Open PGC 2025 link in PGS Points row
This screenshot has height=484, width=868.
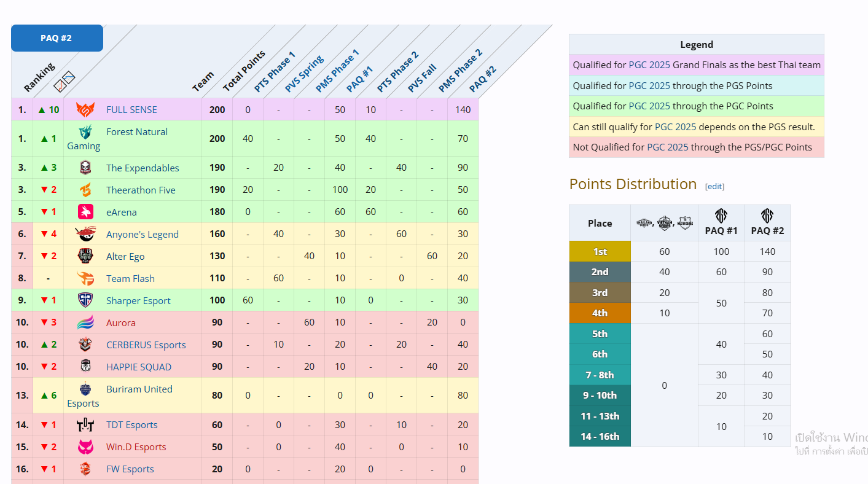point(649,85)
